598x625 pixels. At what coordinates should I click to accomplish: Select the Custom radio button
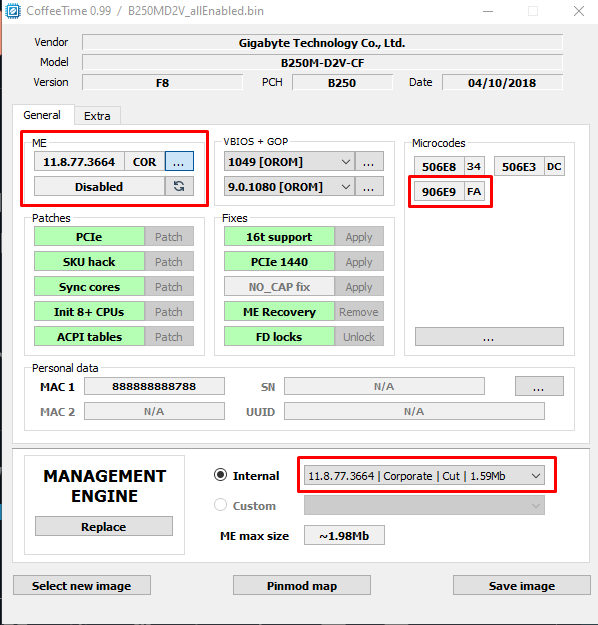(220, 505)
